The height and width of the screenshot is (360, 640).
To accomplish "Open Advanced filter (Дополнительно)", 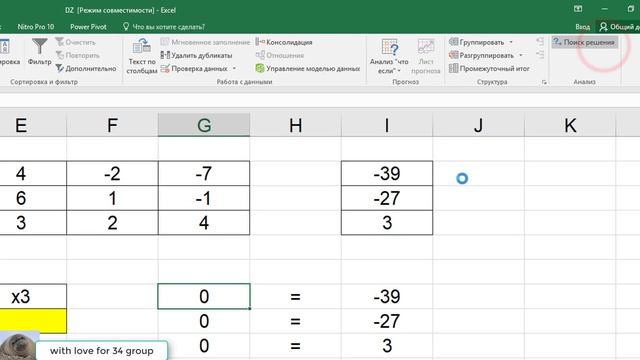I will coord(86,69).
